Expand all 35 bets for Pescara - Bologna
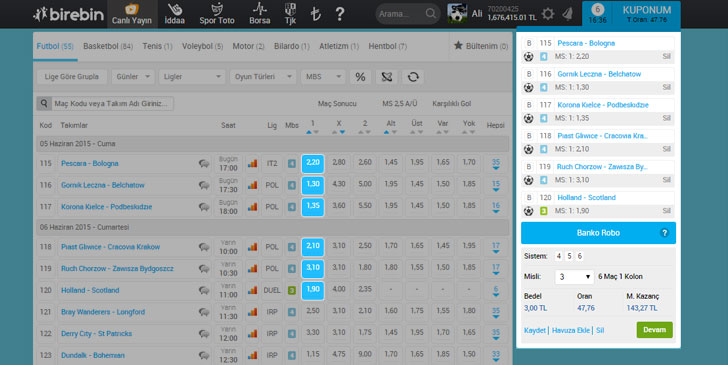 [x=496, y=163]
